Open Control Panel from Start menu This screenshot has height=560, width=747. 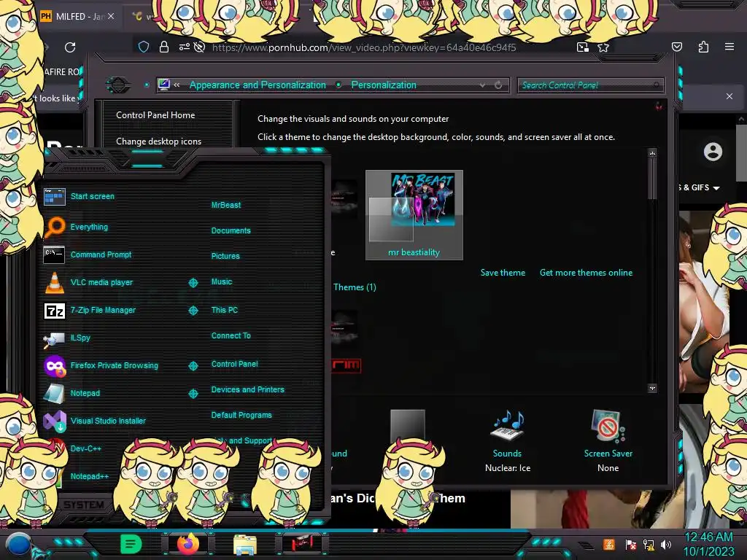click(x=234, y=364)
